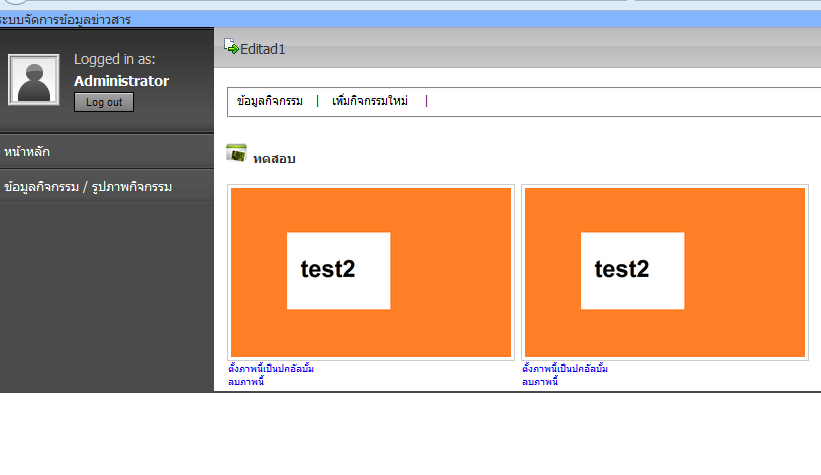Click the Administrator username text

click(x=121, y=81)
